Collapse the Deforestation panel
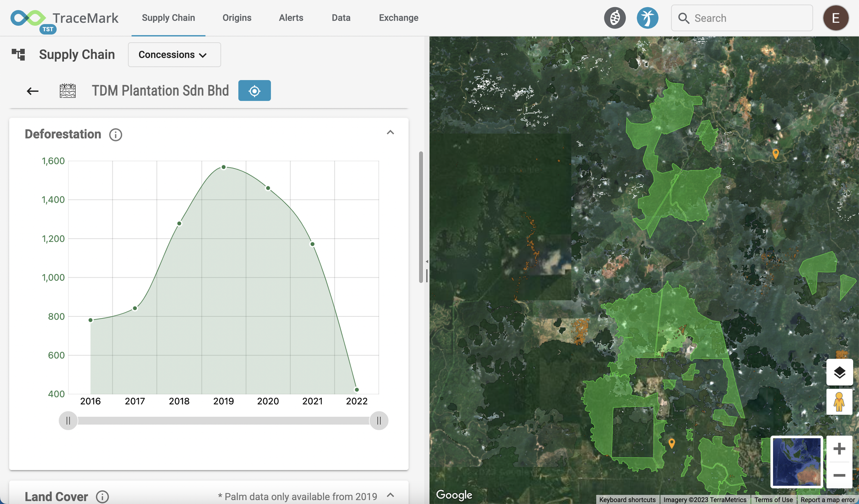Screen dimensions: 859x504 390,133
